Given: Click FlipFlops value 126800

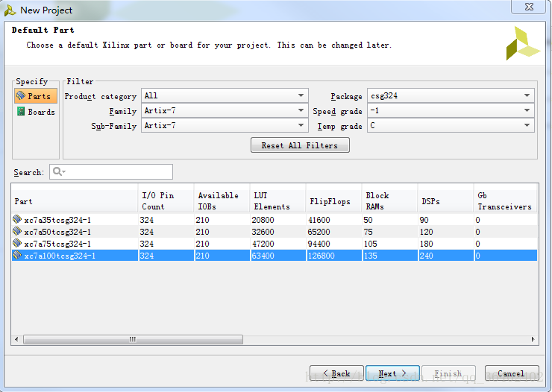Looking at the screenshot, I should [321, 256].
